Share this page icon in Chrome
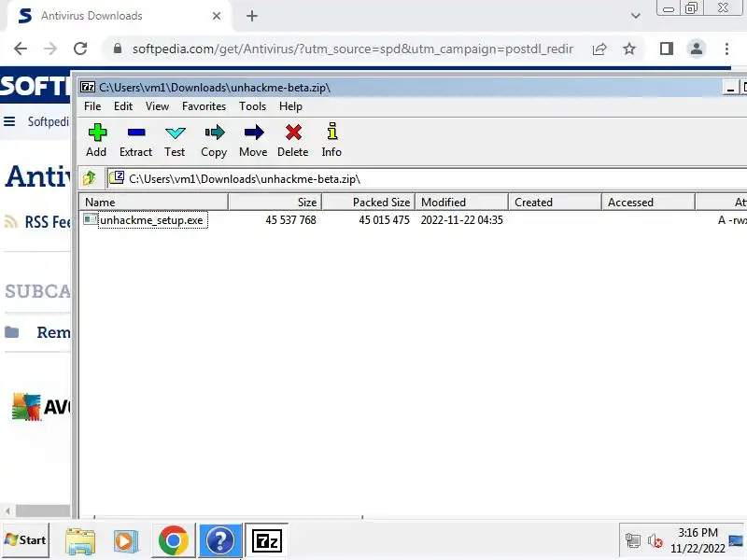Viewport: 747px width, 560px height. click(599, 49)
